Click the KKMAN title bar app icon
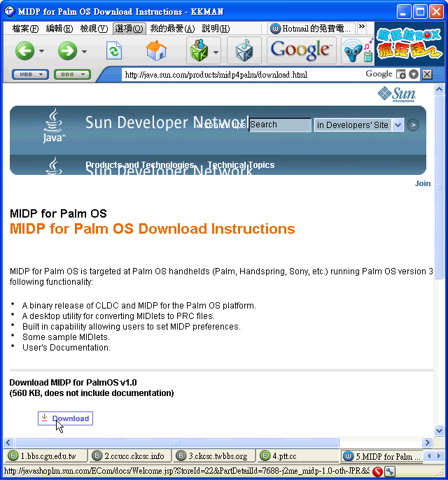Image resolution: width=448 pixels, height=480 pixels. (10, 11)
